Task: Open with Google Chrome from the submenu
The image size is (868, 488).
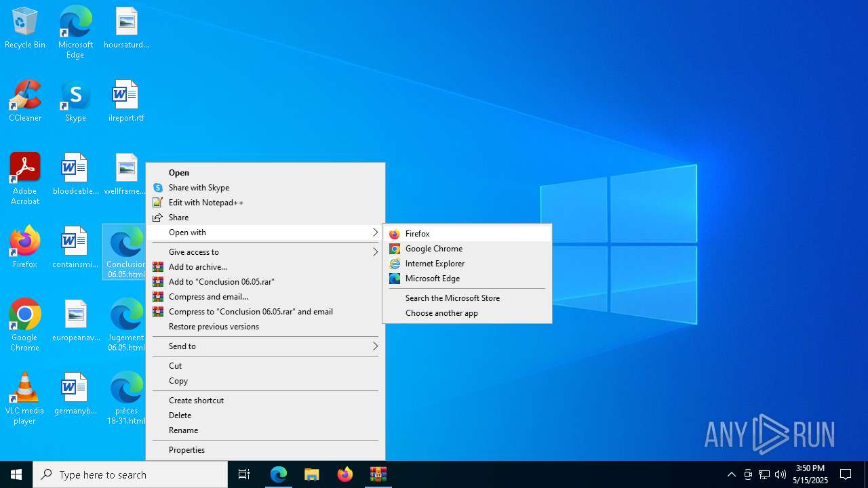Action: [x=467, y=249]
